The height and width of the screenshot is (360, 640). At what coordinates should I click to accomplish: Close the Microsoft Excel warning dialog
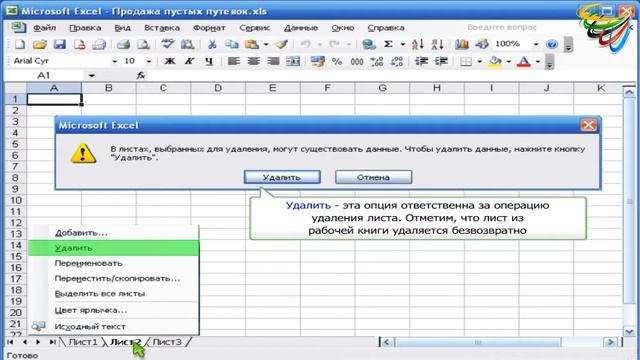point(589,125)
